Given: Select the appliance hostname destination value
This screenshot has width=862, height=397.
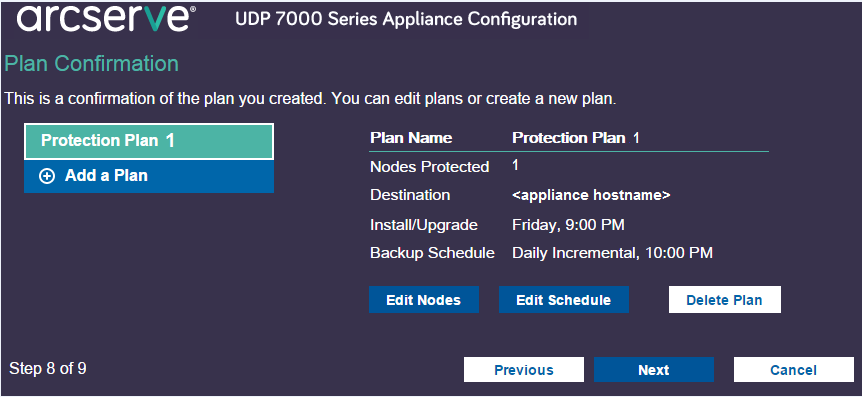Looking at the screenshot, I should coord(591,195).
